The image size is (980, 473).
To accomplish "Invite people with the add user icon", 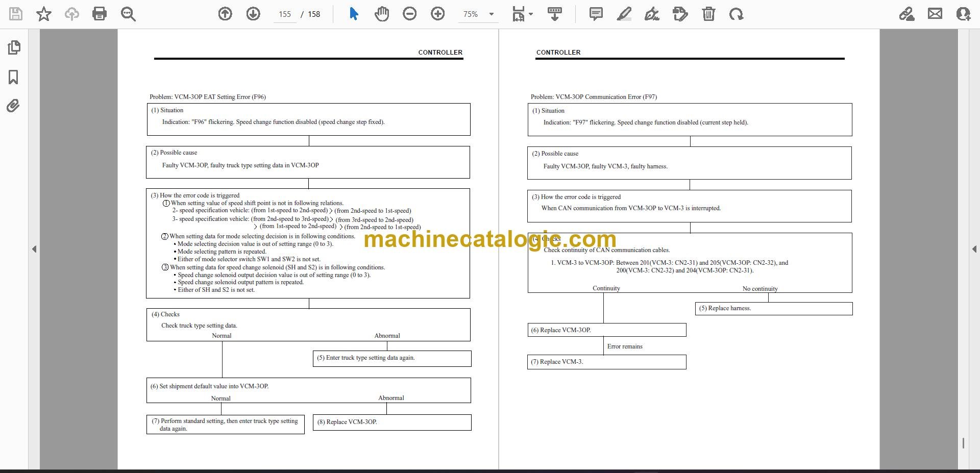I will (963, 14).
